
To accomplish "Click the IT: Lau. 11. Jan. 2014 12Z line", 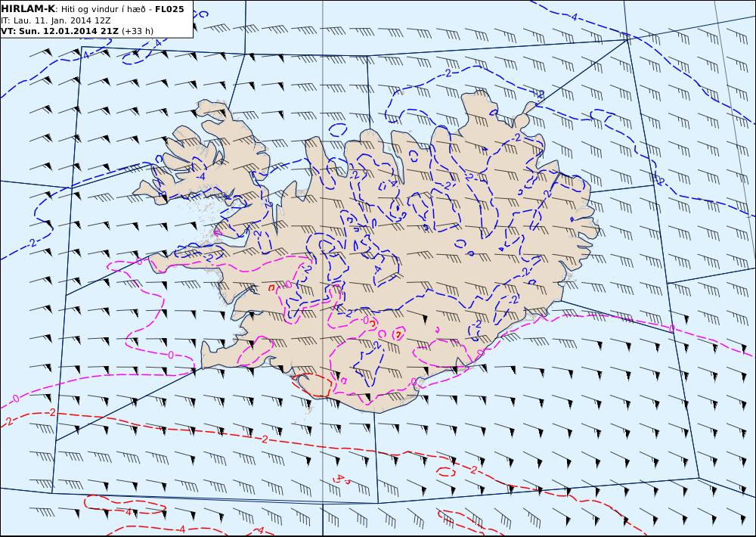I will point(56,20).
